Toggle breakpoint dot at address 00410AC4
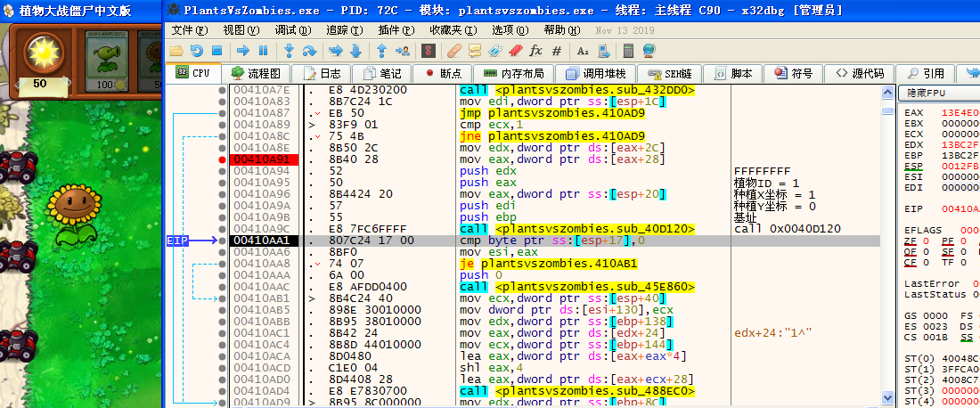980x408 pixels. (x=223, y=344)
